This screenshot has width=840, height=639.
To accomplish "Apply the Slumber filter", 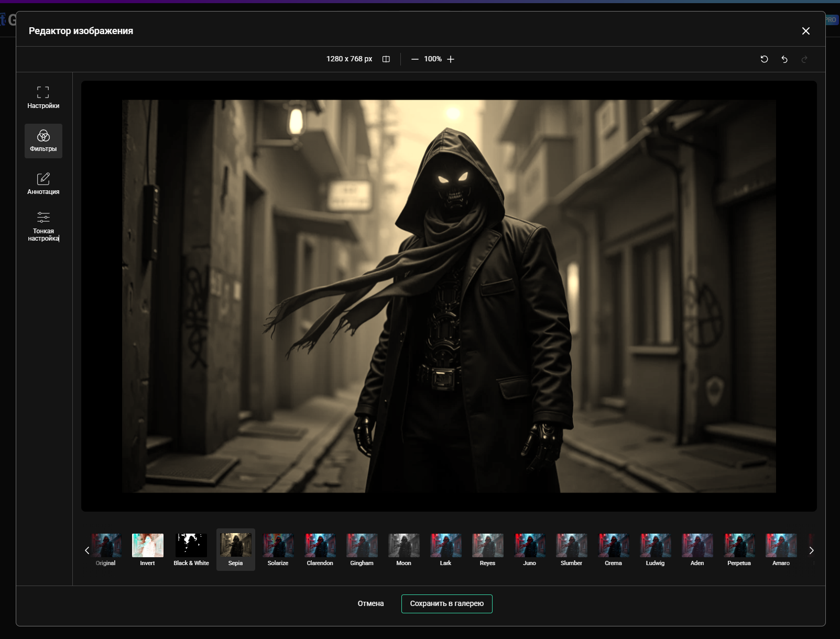I will pos(572,549).
